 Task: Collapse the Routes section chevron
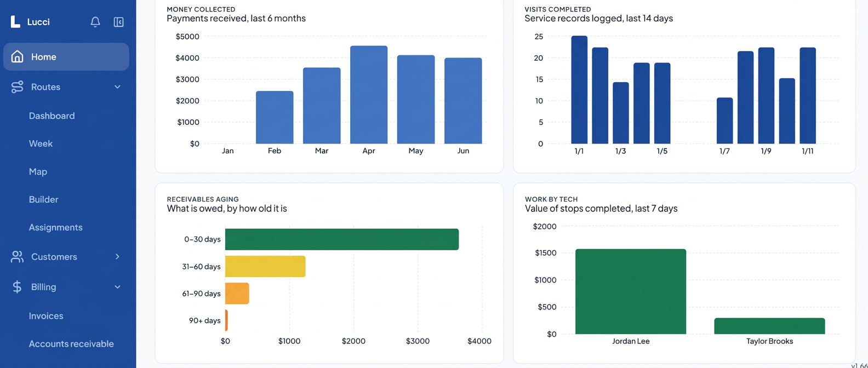(117, 87)
